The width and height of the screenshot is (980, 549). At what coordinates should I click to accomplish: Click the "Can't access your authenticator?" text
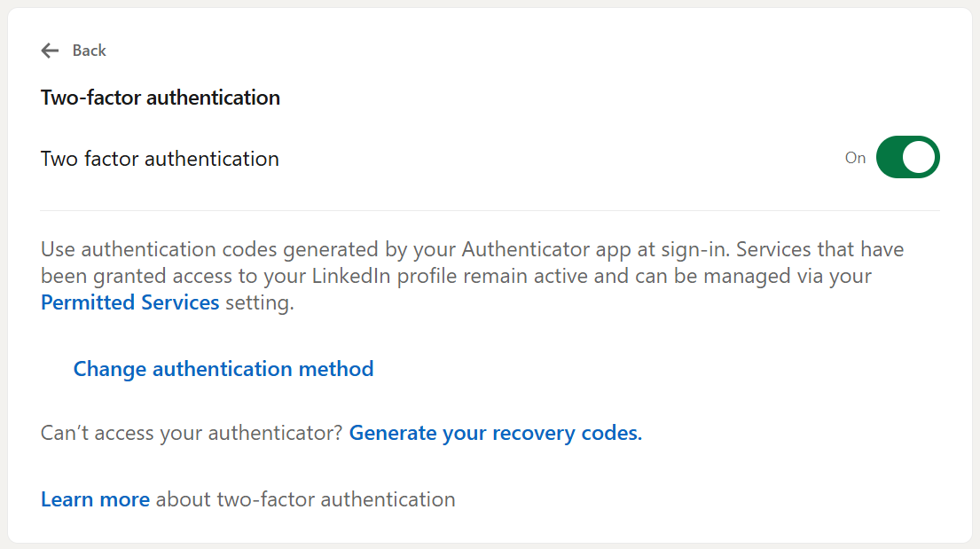pyautogui.click(x=192, y=434)
